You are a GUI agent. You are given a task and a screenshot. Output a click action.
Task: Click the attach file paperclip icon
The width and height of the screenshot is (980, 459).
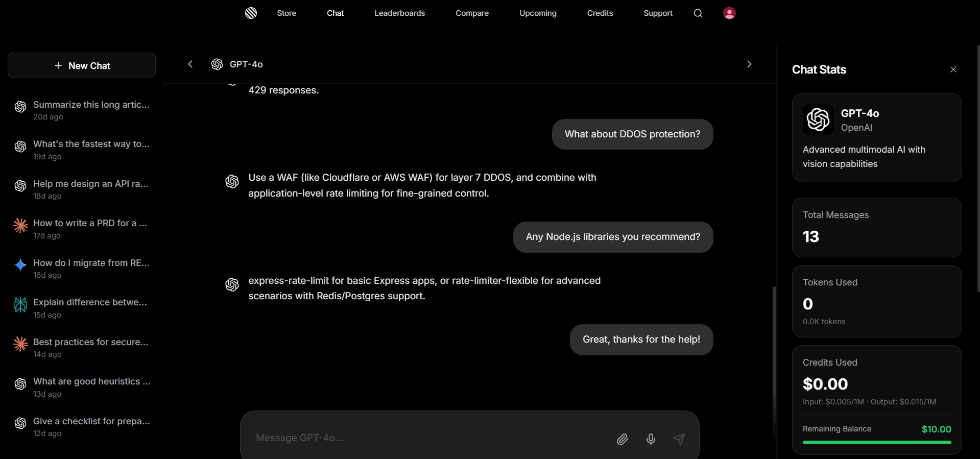[622, 439]
